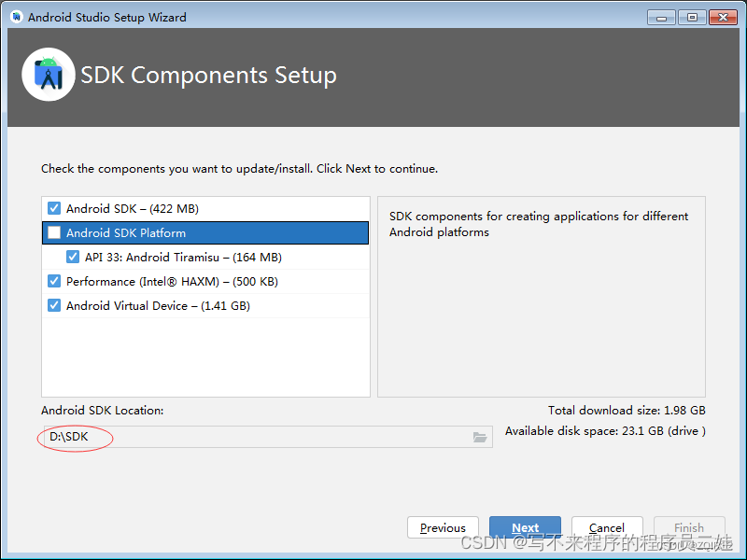Click the SDK components description text
The height and width of the screenshot is (560, 747).
click(x=539, y=224)
